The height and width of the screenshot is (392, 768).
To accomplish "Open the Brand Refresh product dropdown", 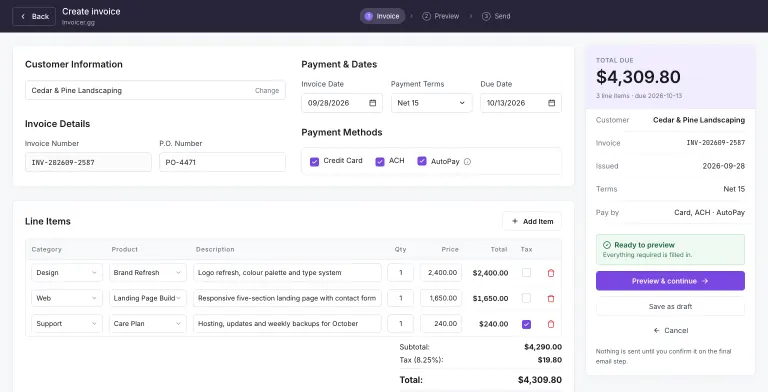I will [x=147, y=272].
